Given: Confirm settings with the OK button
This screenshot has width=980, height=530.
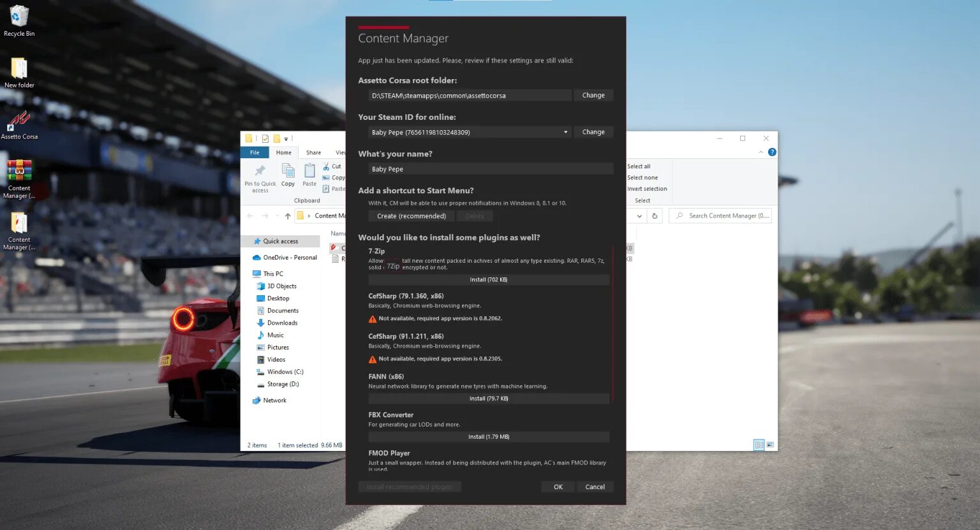Looking at the screenshot, I should pyautogui.click(x=558, y=487).
